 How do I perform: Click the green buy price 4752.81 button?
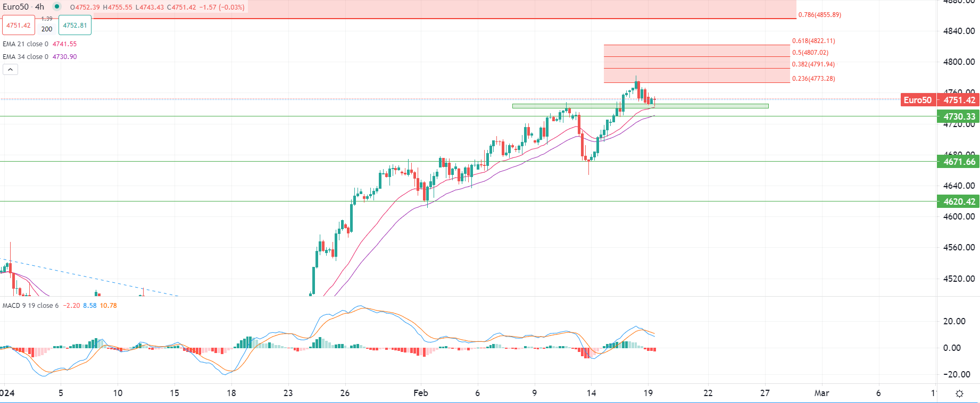pos(75,25)
